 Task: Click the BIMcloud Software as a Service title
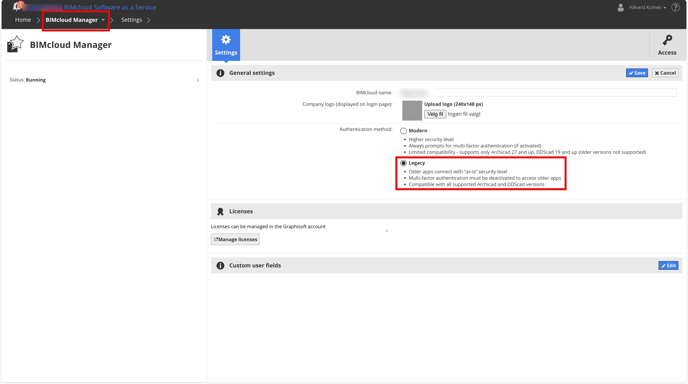pos(110,7)
